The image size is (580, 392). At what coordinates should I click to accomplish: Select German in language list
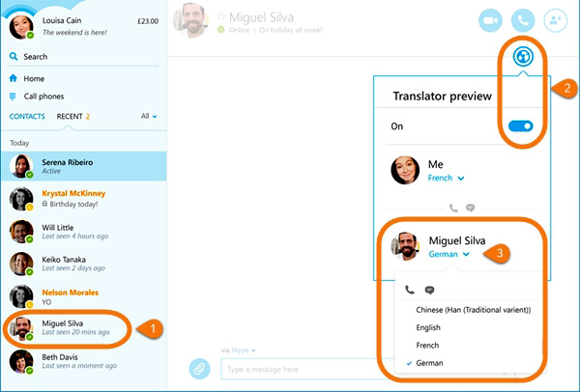(429, 363)
